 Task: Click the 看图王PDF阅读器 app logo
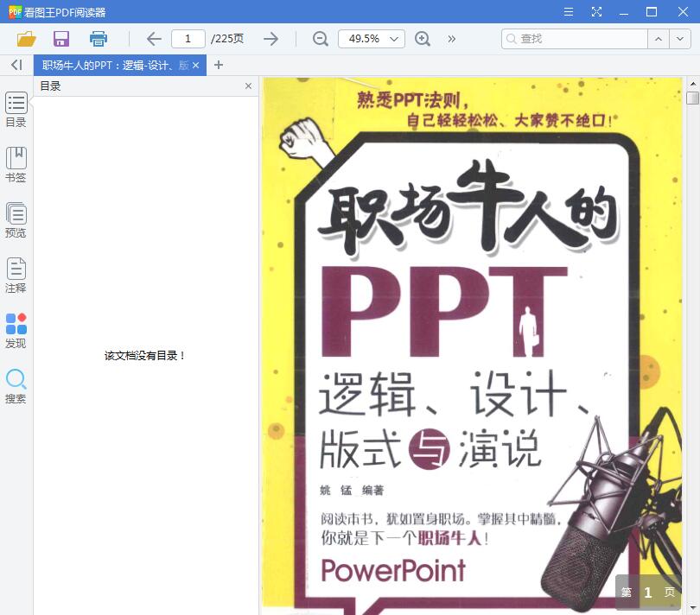(x=16, y=12)
